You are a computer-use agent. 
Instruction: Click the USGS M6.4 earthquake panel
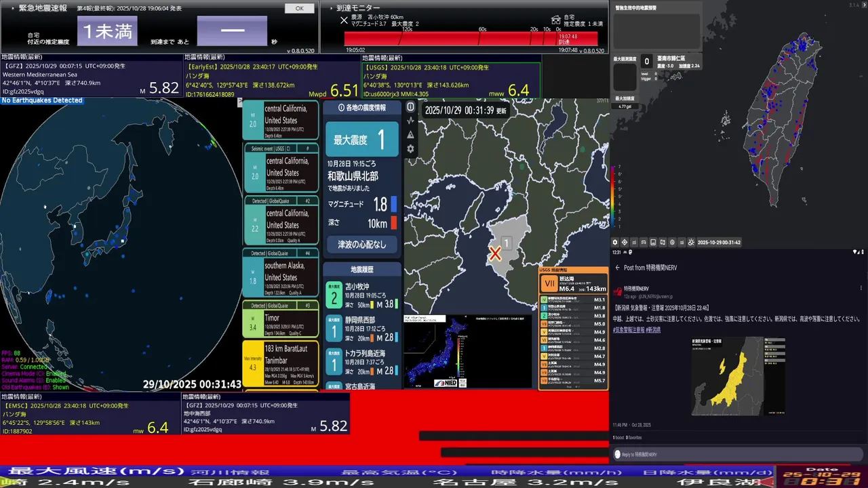(451, 79)
